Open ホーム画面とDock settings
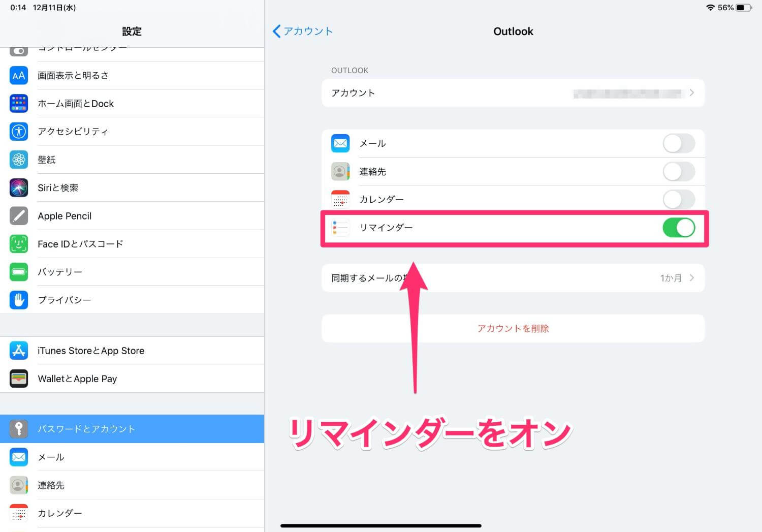Viewport: 762px width, 532px height. pos(132,104)
